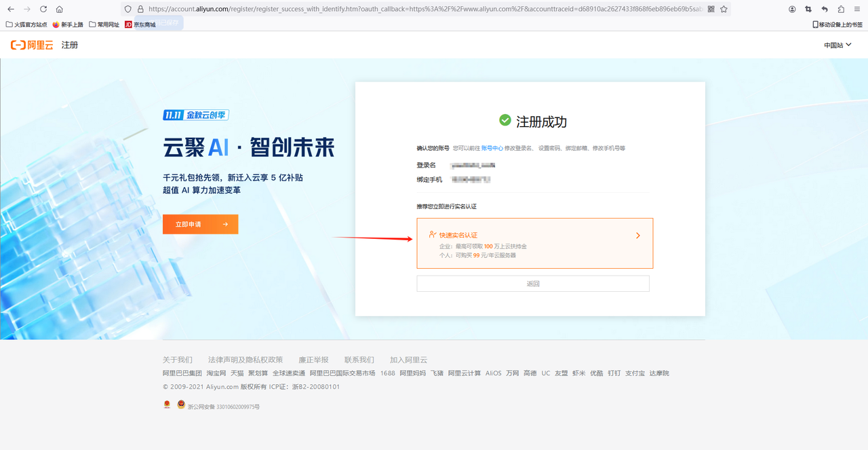Screen dimensions: 868x450
Task: Open the 常用网址 bookmarks folder
Action: point(104,24)
